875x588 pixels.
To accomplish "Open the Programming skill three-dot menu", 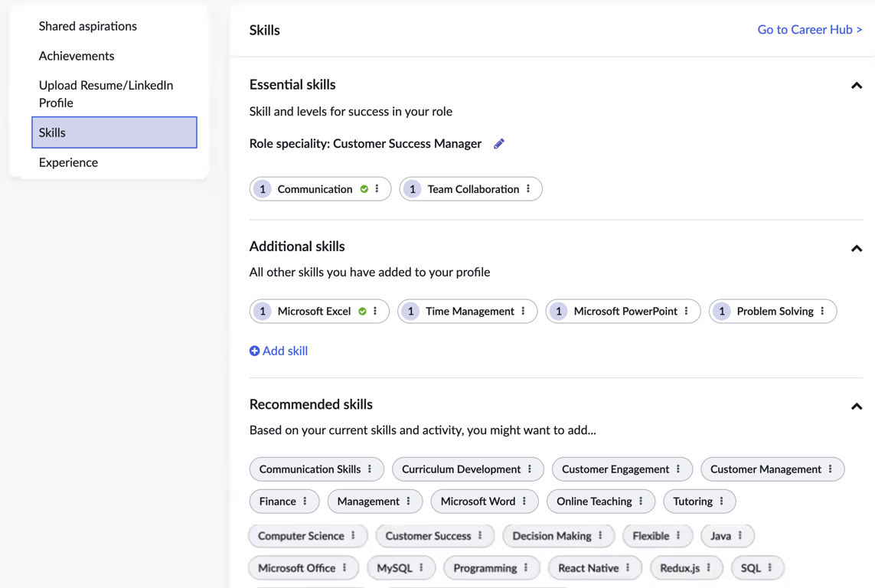I will pyautogui.click(x=526, y=568).
